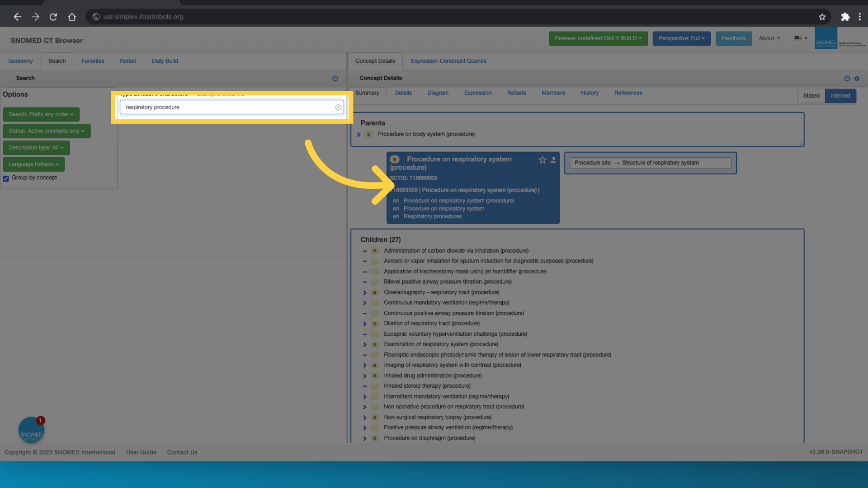The height and width of the screenshot is (488, 868).
Task: Switch to the Taxonomy tab
Action: pyautogui.click(x=20, y=61)
